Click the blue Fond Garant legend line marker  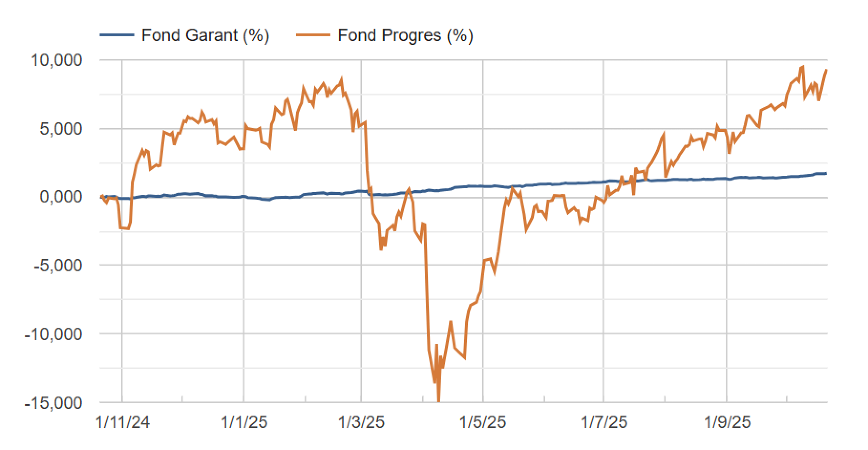(x=116, y=35)
